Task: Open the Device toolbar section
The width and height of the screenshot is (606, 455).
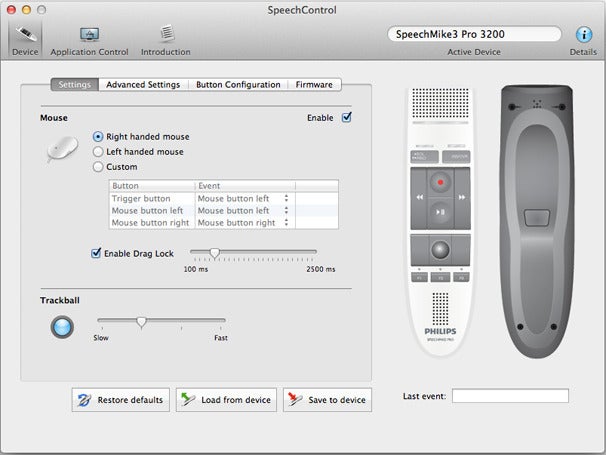Action: tap(25, 39)
